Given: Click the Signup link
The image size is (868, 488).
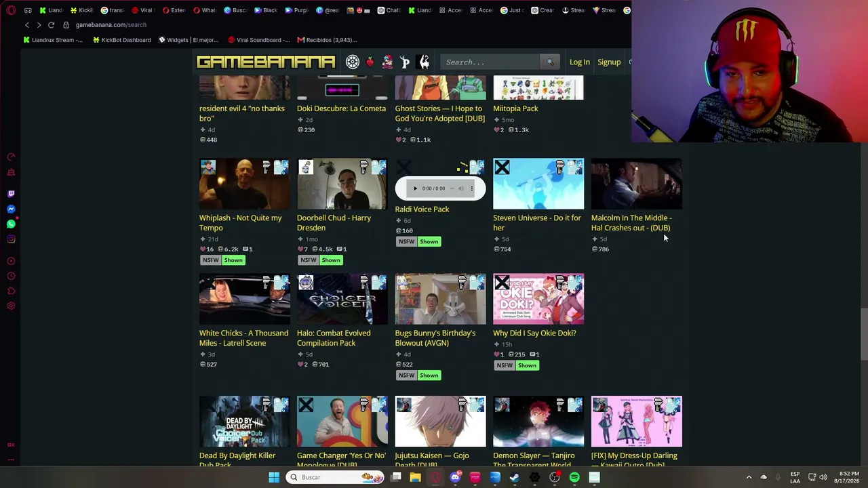Looking at the screenshot, I should pyautogui.click(x=609, y=62).
